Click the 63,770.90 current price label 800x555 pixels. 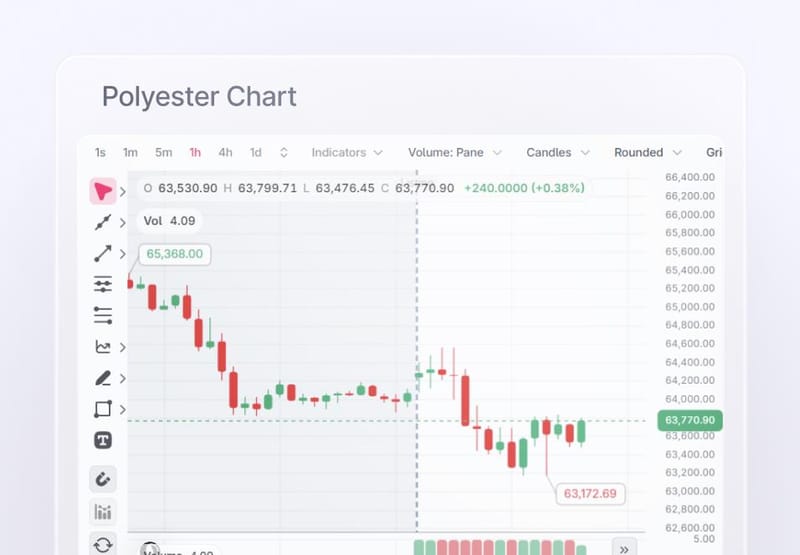click(x=690, y=420)
